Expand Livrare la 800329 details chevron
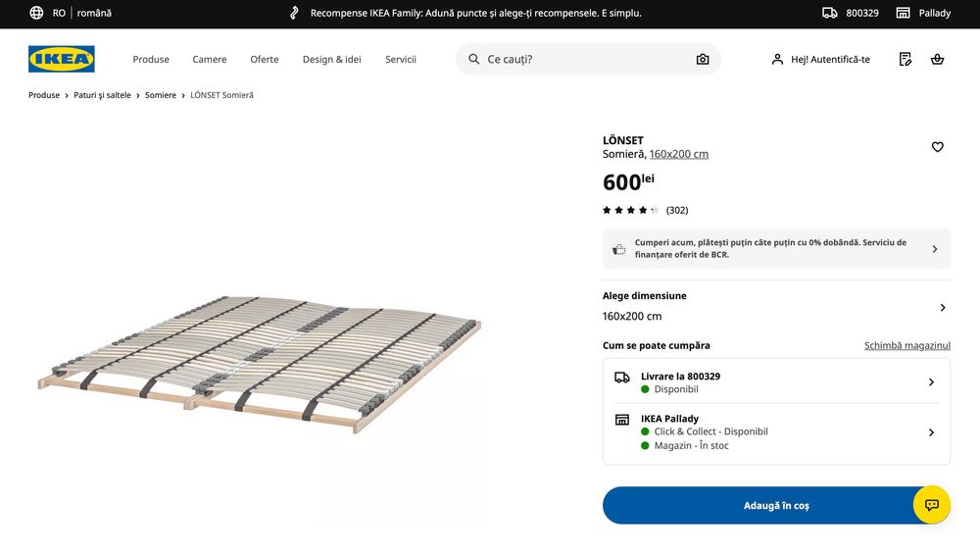Viewport: 980px width, 556px height. (x=931, y=382)
